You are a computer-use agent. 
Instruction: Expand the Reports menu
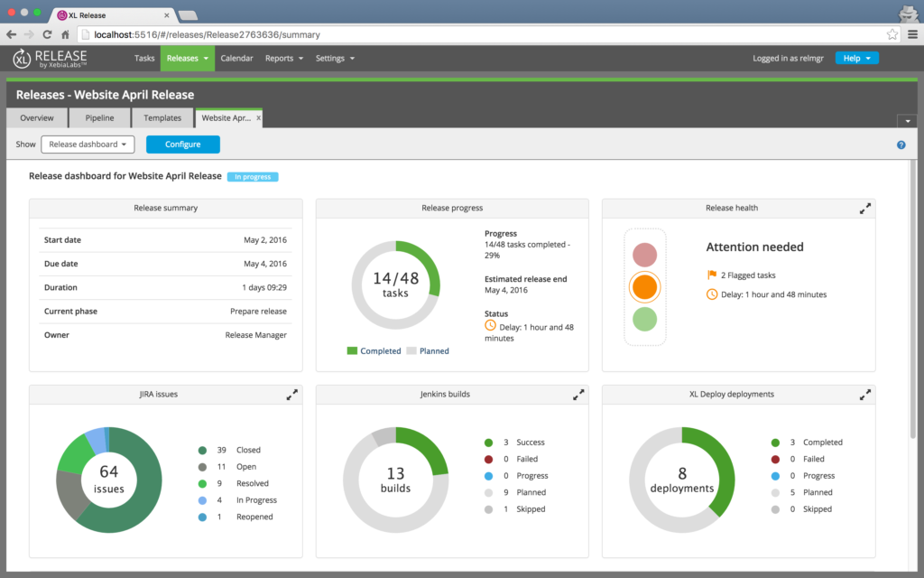pos(283,58)
